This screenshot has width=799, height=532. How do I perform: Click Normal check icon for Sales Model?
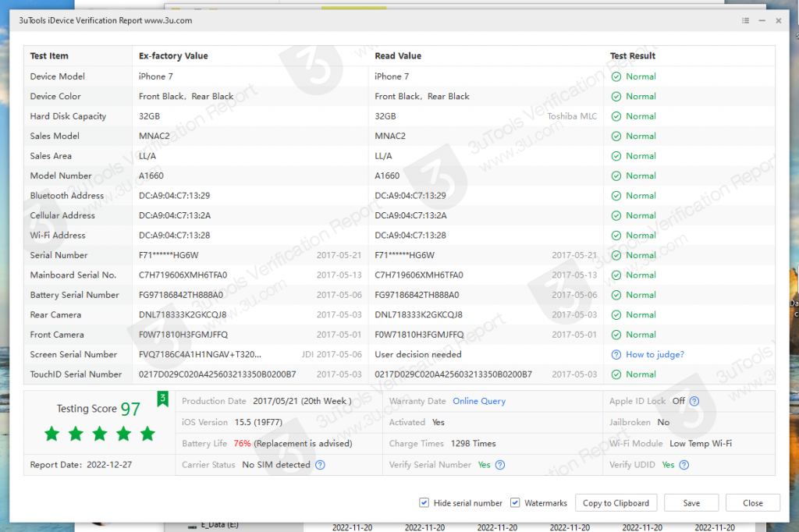pos(616,136)
